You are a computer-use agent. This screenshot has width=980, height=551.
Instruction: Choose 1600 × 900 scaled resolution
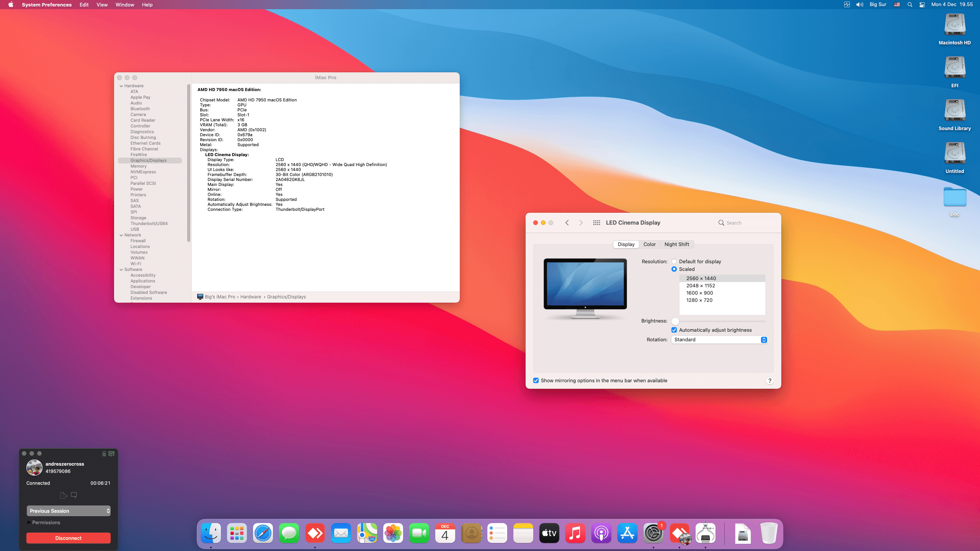pos(722,293)
